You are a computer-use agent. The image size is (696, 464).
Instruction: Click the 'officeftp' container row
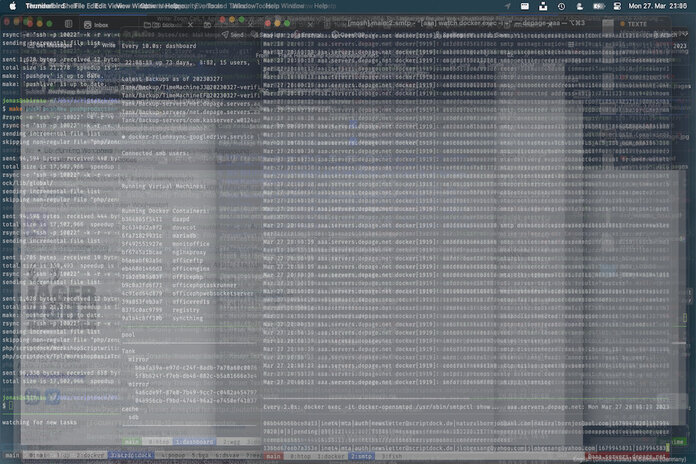click(x=162, y=261)
